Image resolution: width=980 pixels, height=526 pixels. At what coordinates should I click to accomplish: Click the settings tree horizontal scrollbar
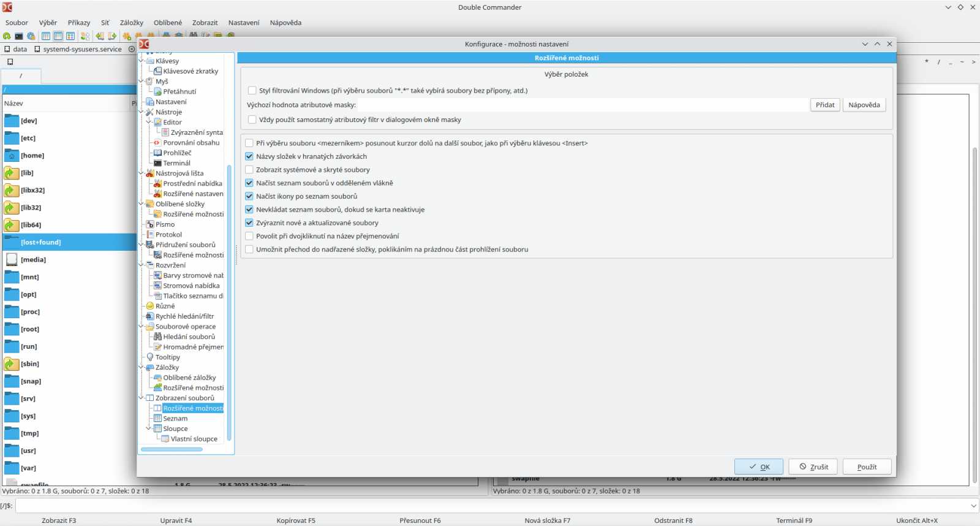click(171, 449)
